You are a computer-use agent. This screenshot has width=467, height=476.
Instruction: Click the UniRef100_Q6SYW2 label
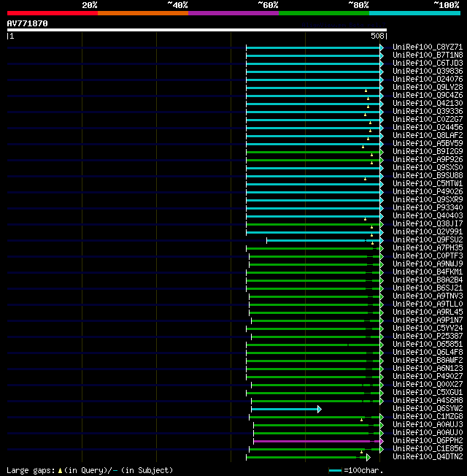coord(428,409)
